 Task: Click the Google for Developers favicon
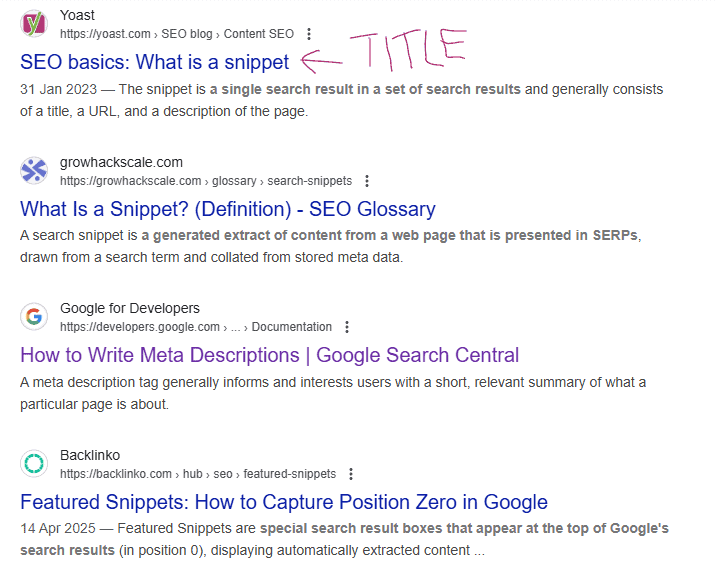[x=34, y=317]
